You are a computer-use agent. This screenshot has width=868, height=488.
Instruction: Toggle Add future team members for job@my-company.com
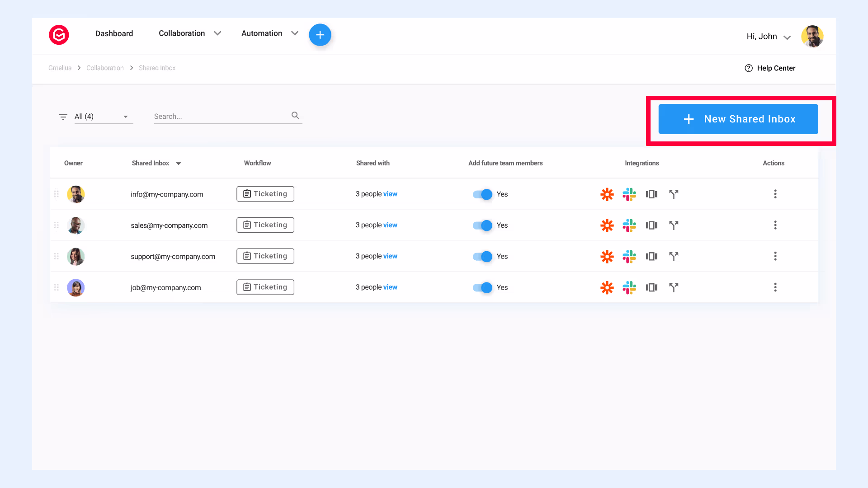pyautogui.click(x=482, y=287)
